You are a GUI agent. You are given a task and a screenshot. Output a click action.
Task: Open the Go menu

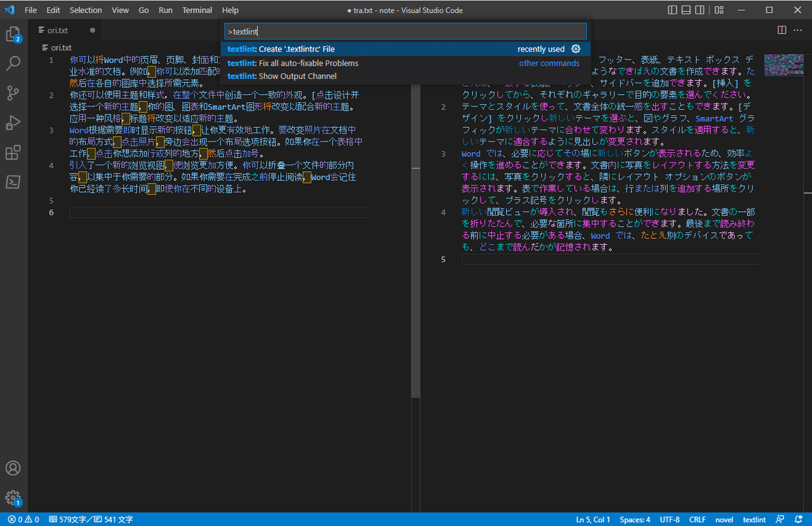pyautogui.click(x=143, y=10)
